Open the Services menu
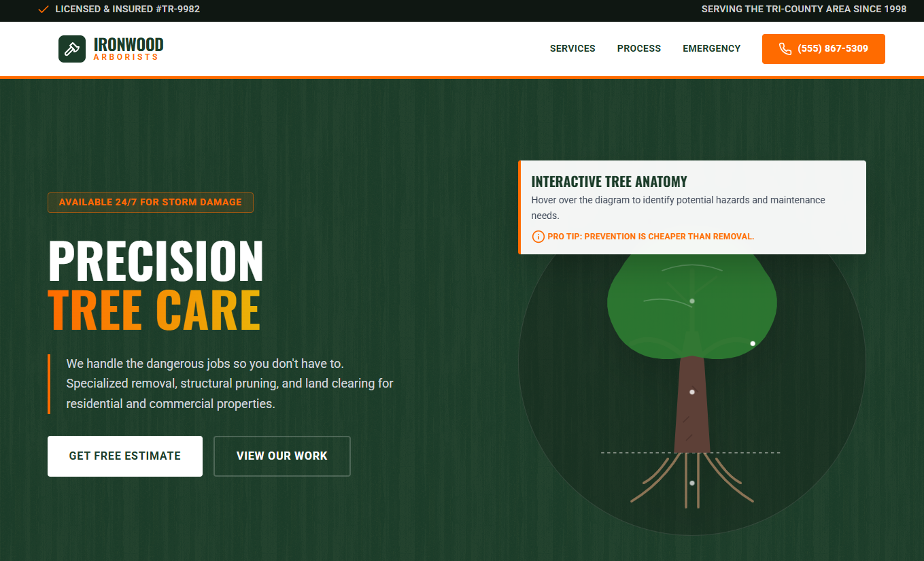 point(572,48)
